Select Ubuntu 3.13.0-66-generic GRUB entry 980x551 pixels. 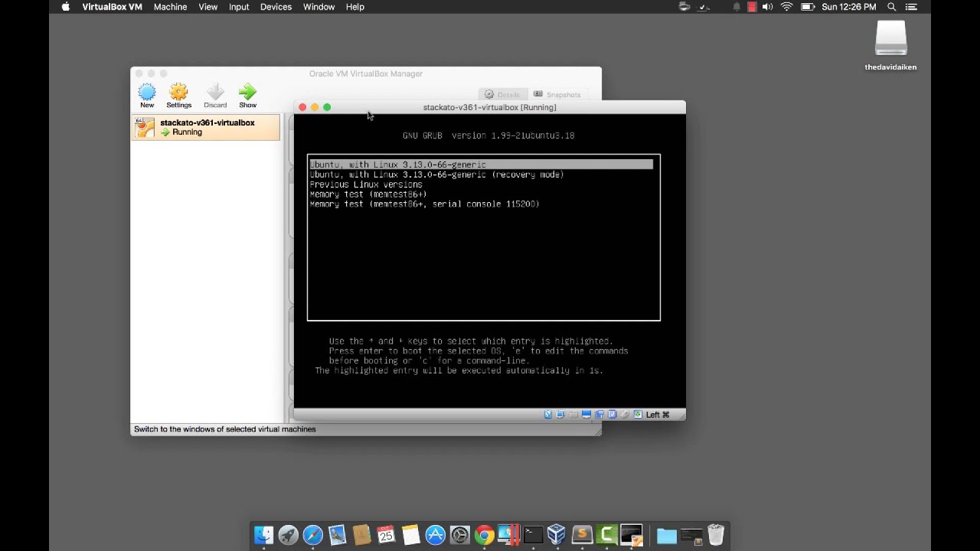(x=481, y=165)
